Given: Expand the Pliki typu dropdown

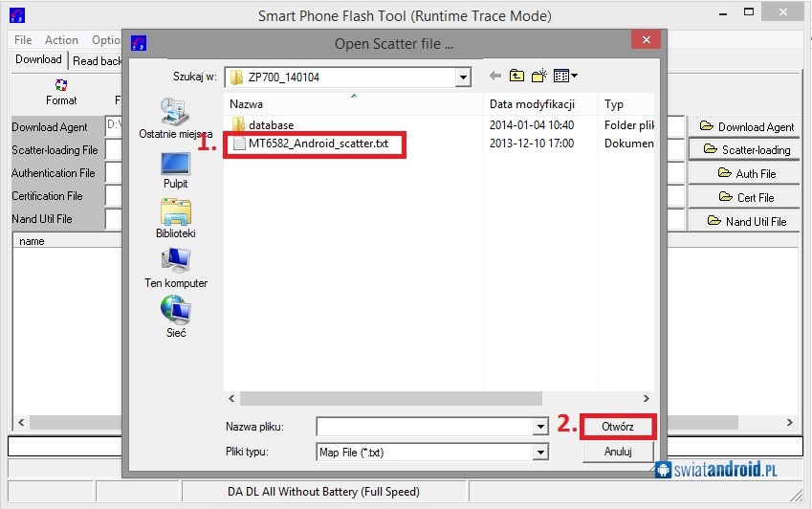Looking at the screenshot, I should (540, 452).
